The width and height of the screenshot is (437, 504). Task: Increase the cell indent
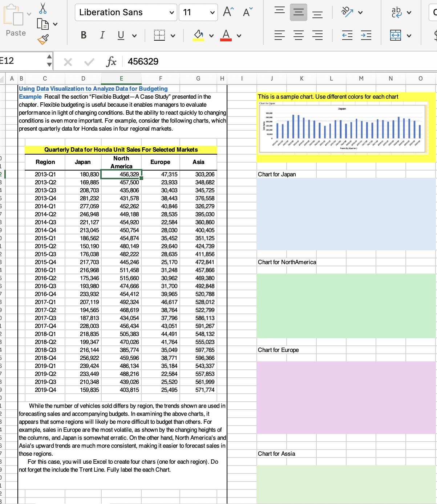(366, 35)
